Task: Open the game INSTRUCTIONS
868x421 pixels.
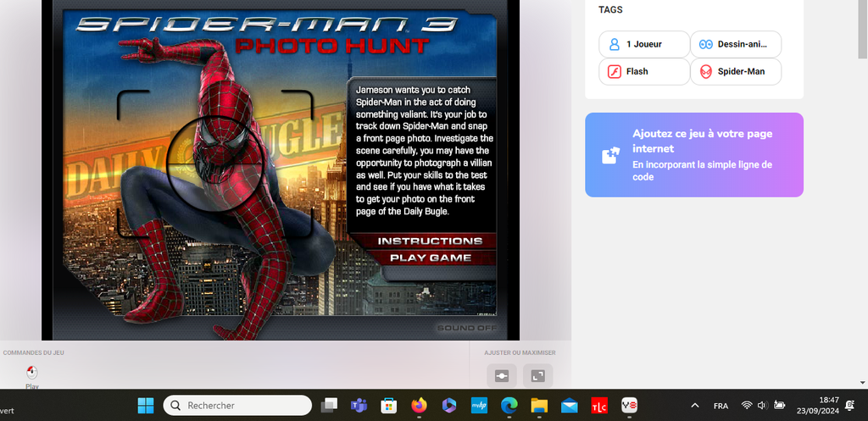Action: coord(430,241)
